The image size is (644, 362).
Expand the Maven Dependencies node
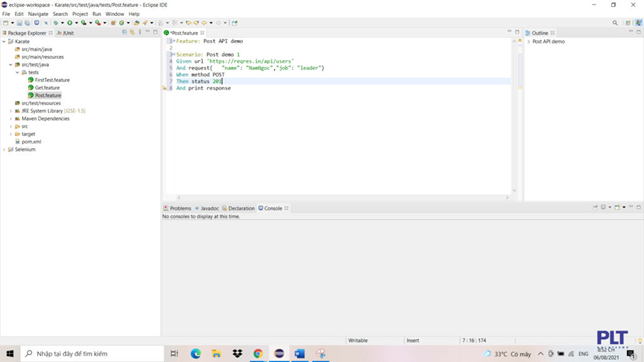[x=11, y=119]
